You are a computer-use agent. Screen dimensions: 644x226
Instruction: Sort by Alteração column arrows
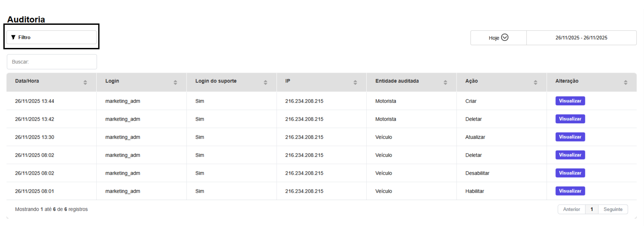[x=626, y=82]
